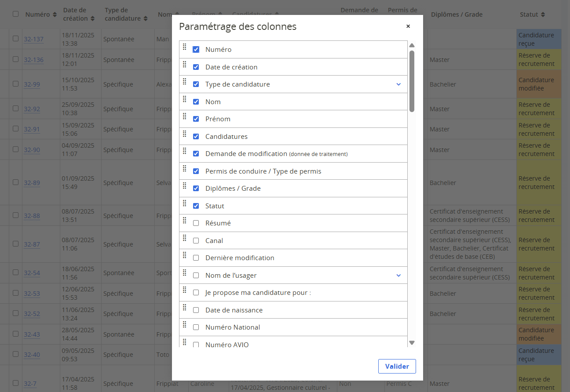The width and height of the screenshot is (570, 392).
Task: Expand the Nom de l'usager chevron
Action: pos(398,276)
